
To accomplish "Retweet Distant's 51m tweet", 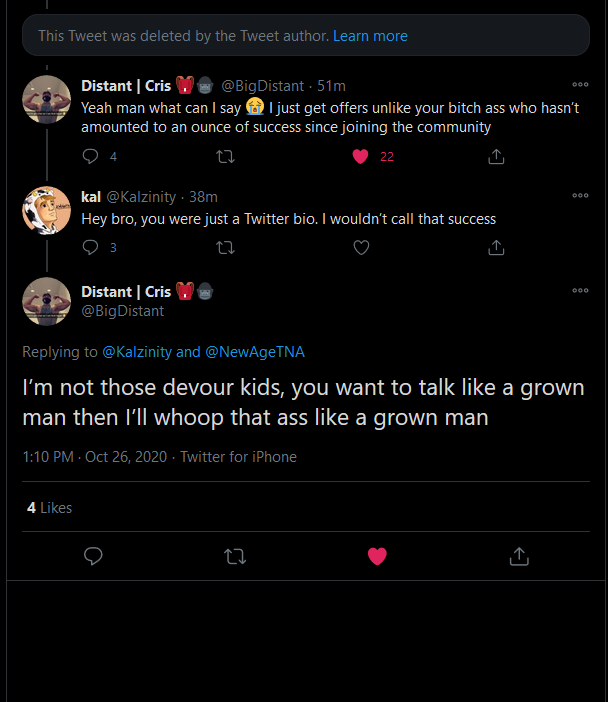I will [226, 156].
